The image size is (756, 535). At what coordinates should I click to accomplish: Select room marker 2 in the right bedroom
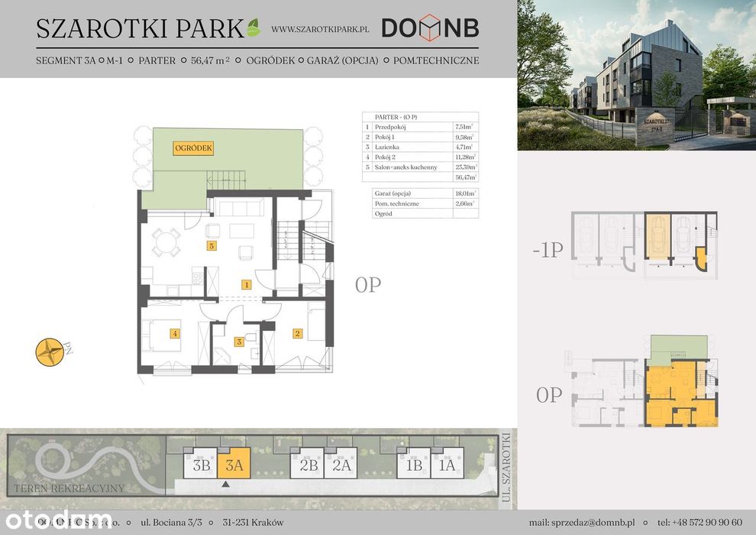coord(298,333)
